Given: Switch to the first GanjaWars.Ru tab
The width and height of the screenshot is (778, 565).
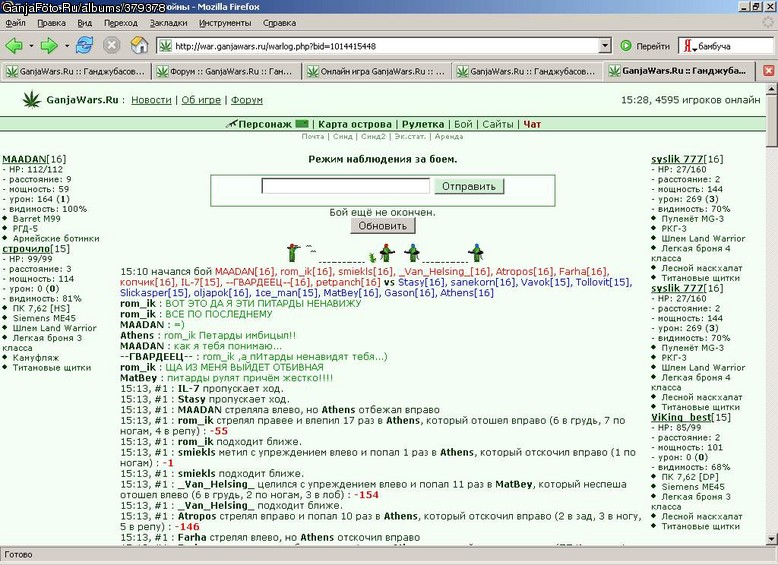Looking at the screenshot, I should click(x=75, y=71).
